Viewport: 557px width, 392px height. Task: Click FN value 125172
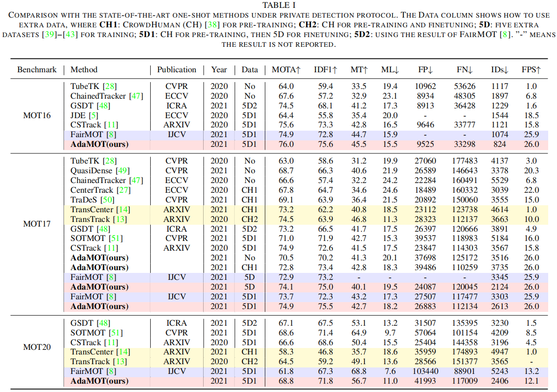pyautogui.click(x=464, y=258)
